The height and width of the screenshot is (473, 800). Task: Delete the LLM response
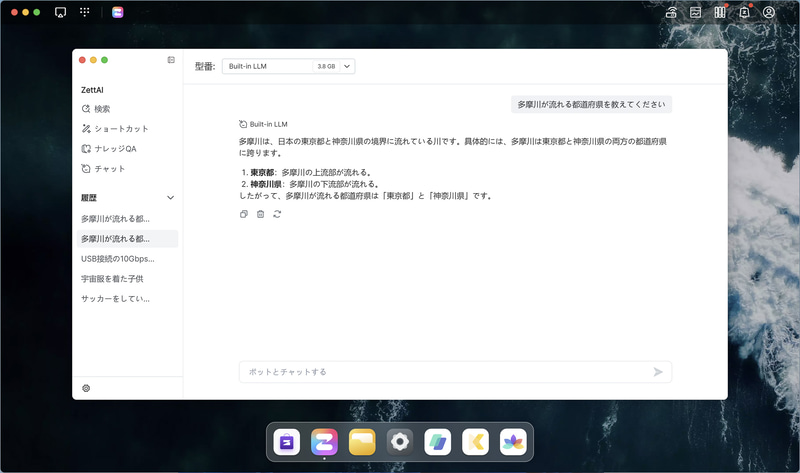(260, 214)
